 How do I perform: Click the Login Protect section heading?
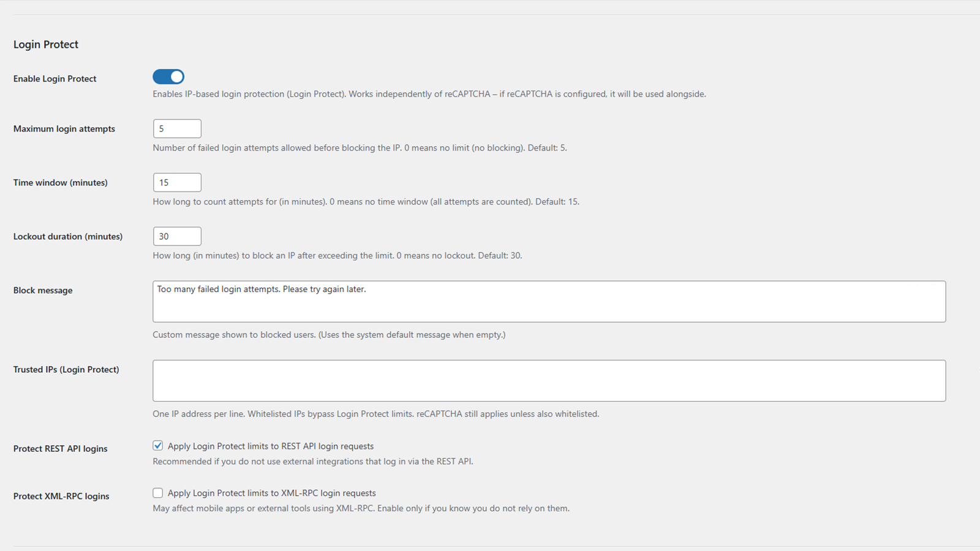46,44
